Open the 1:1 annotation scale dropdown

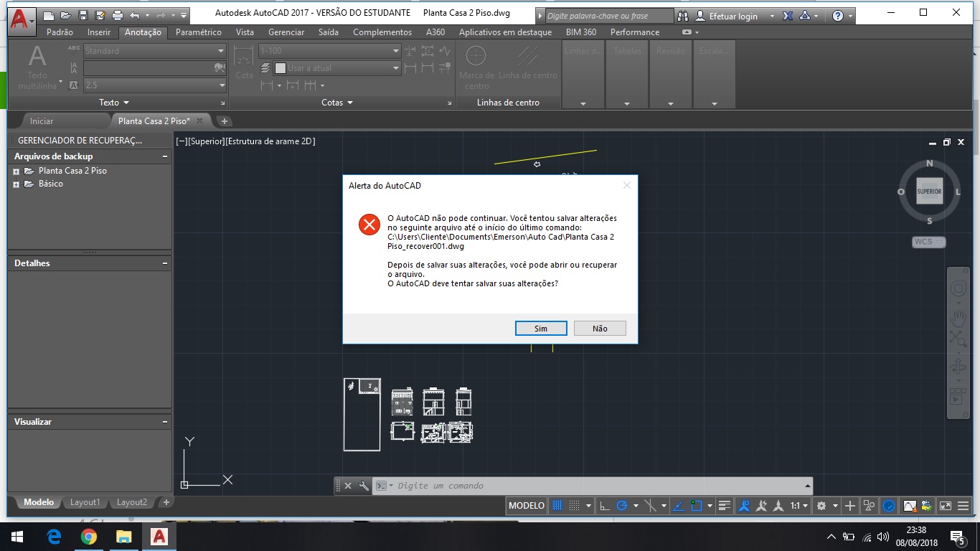point(798,506)
